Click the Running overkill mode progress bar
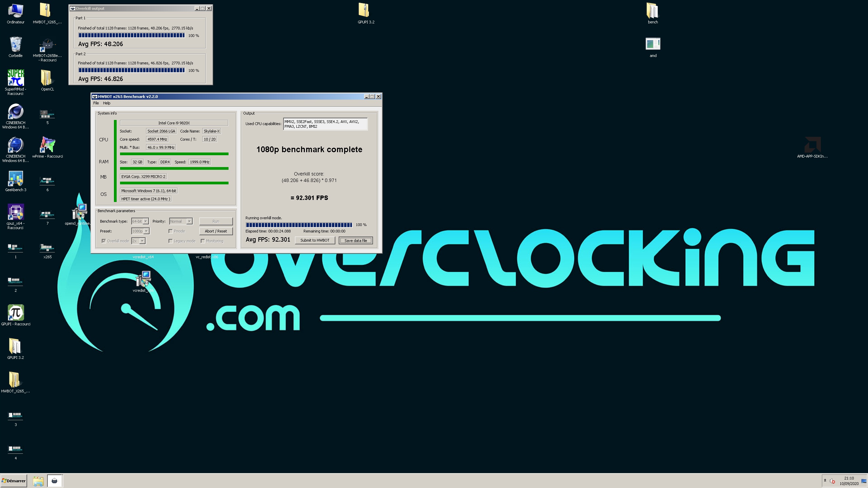 [x=299, y=225]
